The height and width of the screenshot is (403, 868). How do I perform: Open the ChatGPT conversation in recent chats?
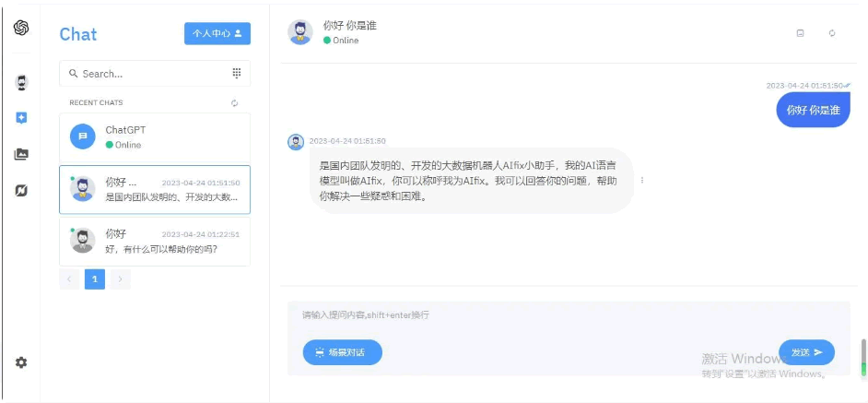tap(155, 138)
